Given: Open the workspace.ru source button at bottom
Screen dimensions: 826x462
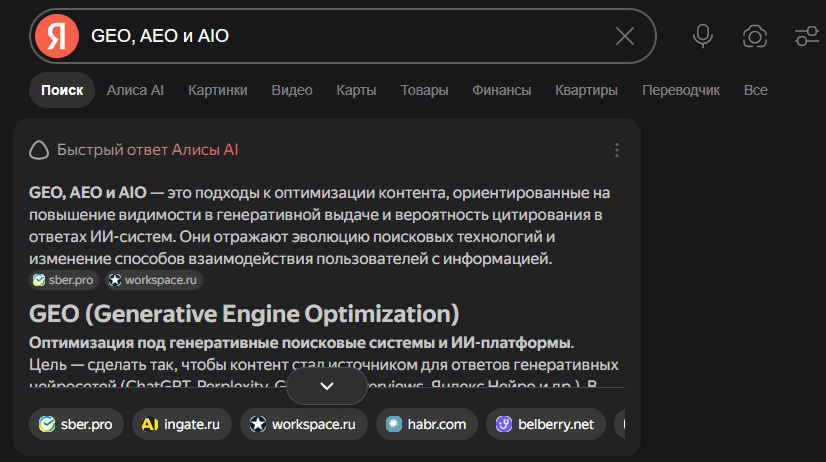Looking at the screenshot, I should click(304, 424).
